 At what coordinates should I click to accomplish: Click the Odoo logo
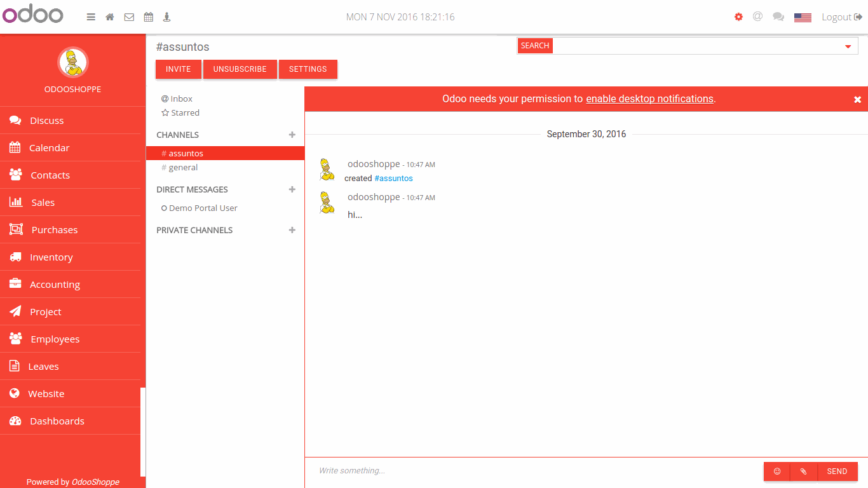tap(32, 15)
